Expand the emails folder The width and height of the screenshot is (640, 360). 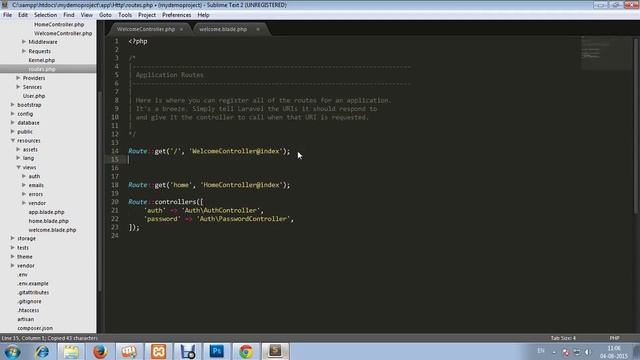pyautogui.click(x=24, y=185)
